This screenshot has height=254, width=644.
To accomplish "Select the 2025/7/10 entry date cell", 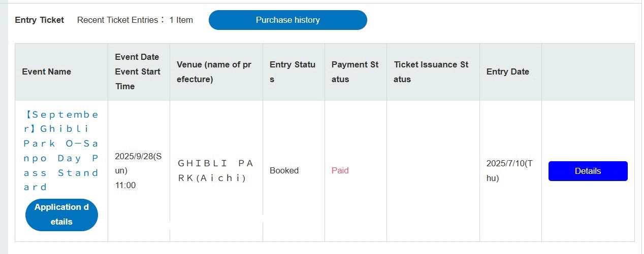I will [x=510, y=171].
